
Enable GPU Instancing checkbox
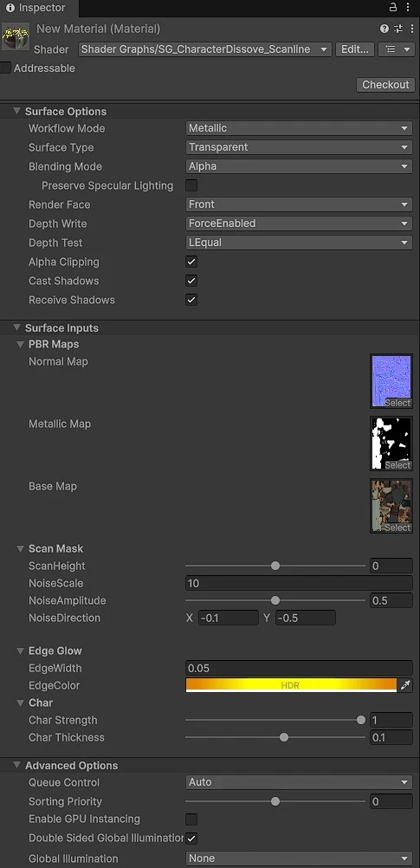[191, 819]
